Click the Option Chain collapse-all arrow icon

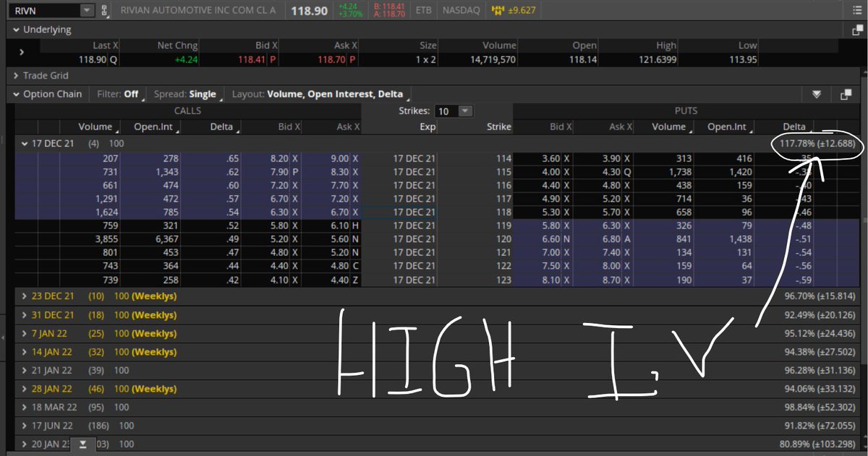(x=817, y=95)
